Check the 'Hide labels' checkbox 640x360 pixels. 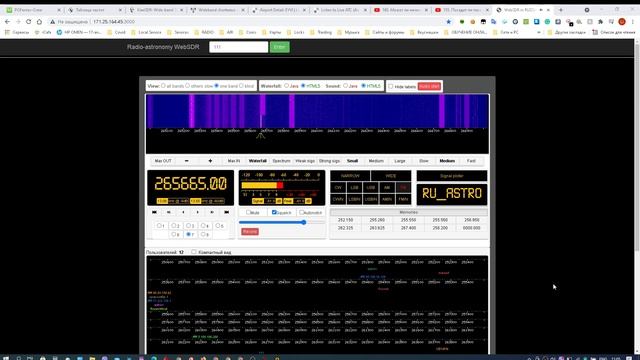391,86
